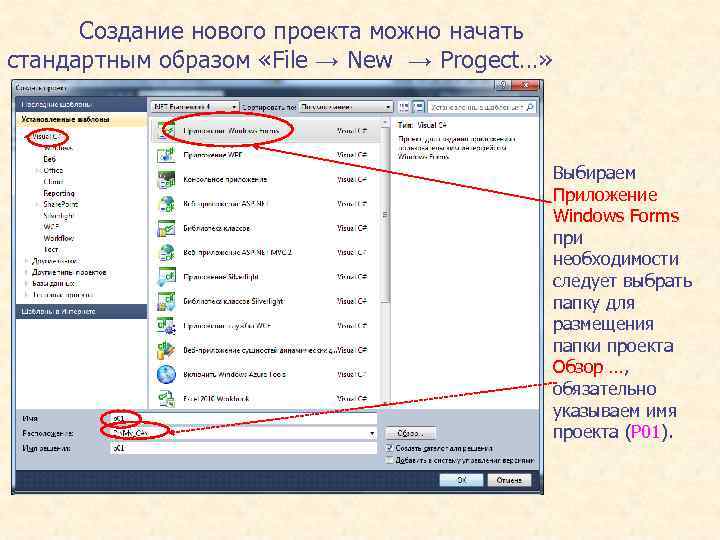Click the solution name input field

pos(244,448)
